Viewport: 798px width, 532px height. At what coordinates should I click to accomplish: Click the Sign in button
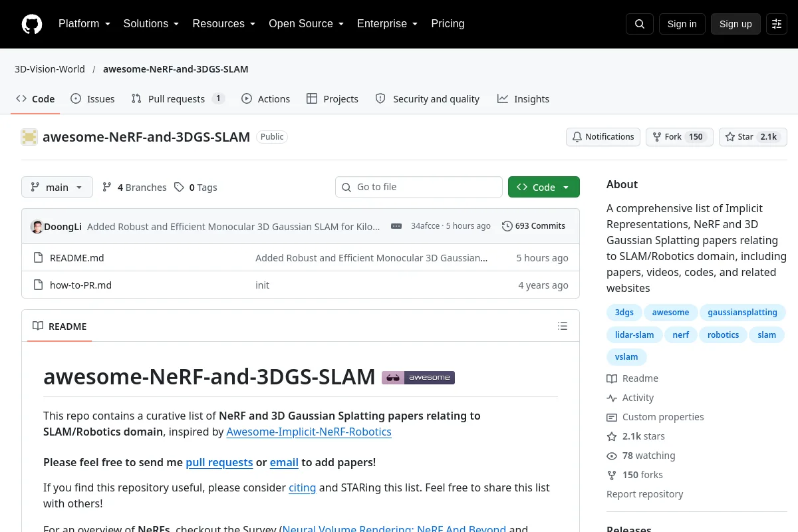pos(682,24)
